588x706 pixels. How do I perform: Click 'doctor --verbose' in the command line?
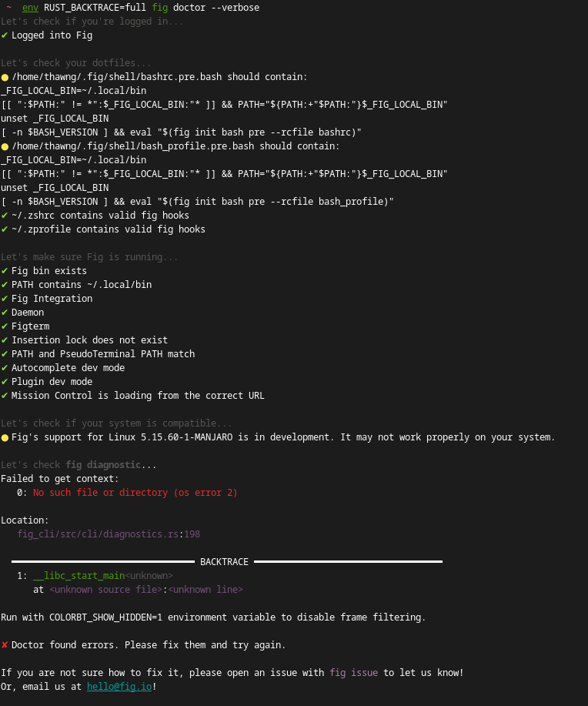click(x=216, y=8)
